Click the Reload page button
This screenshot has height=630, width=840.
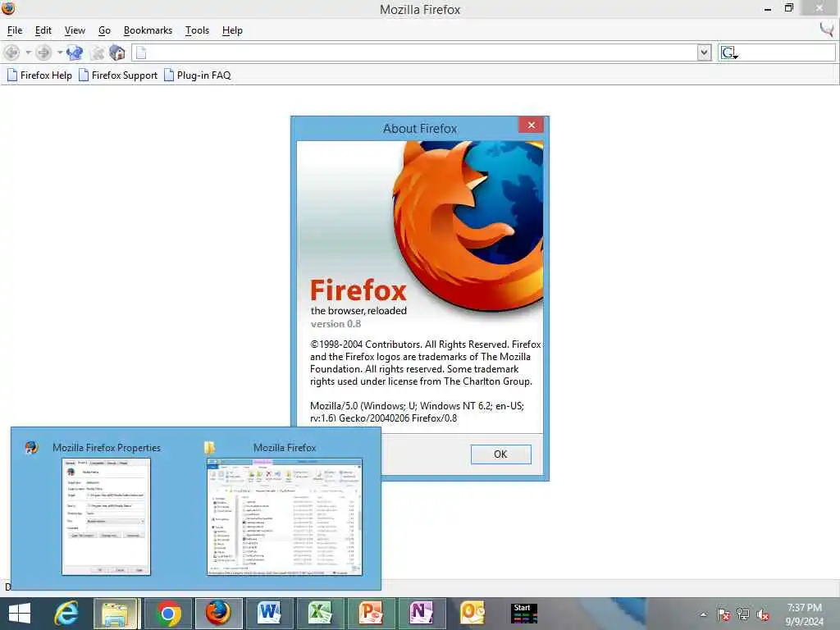[75, 52]
